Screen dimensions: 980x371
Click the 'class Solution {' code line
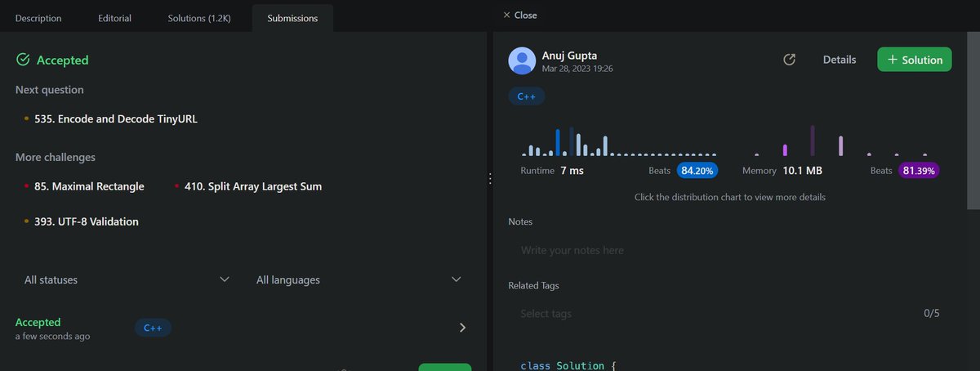pyautogui.click(x=568, y=365)
